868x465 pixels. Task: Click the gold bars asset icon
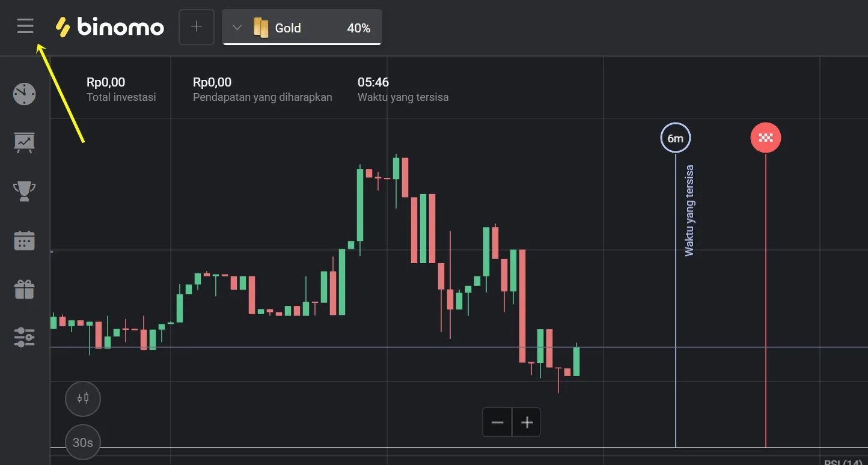coord(261,28)
